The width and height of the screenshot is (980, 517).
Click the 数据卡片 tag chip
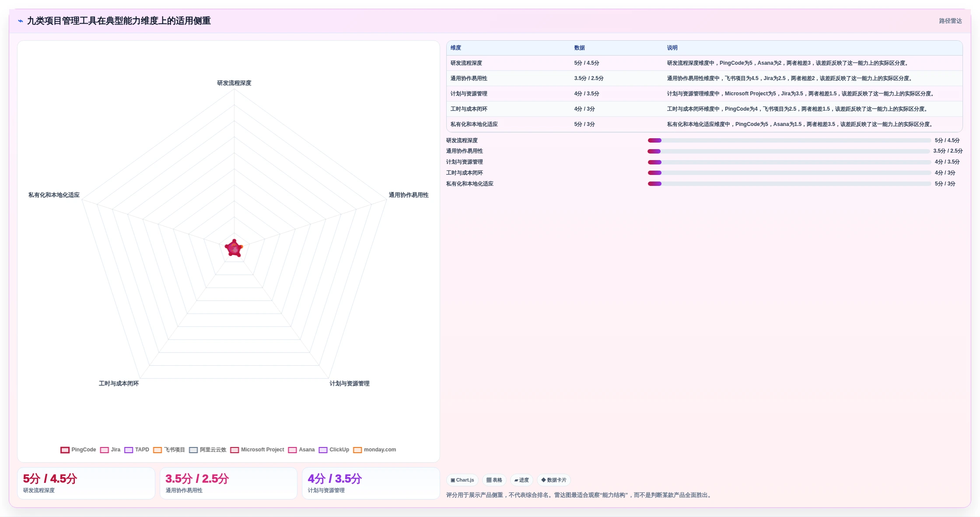[x=554, y=480]
